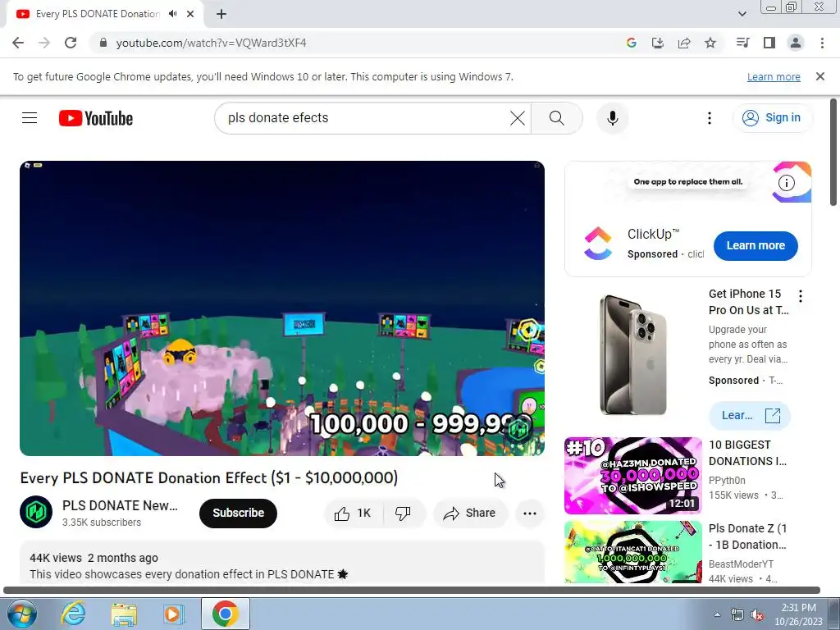Dislike the video
The width and height of the screenshot is (840, 630).
tap(404, 514)
